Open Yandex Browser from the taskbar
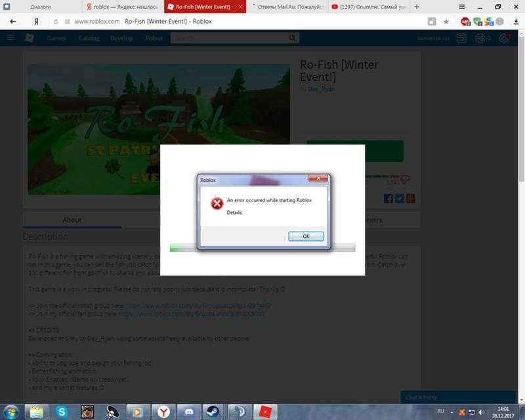The width and height of the screenshot is (525, 420). tap(163, 412)
